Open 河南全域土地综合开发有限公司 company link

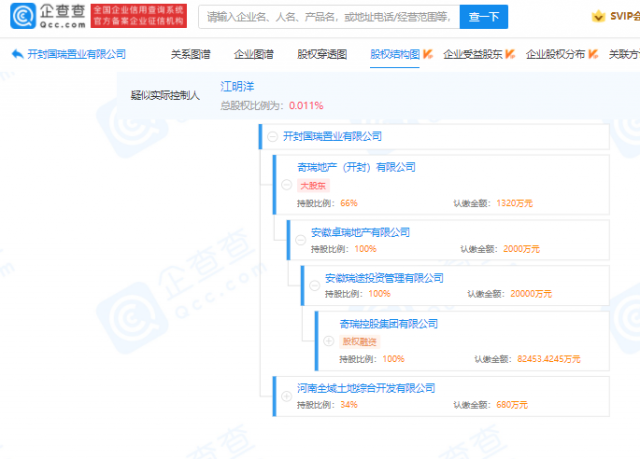click(366, 388)
